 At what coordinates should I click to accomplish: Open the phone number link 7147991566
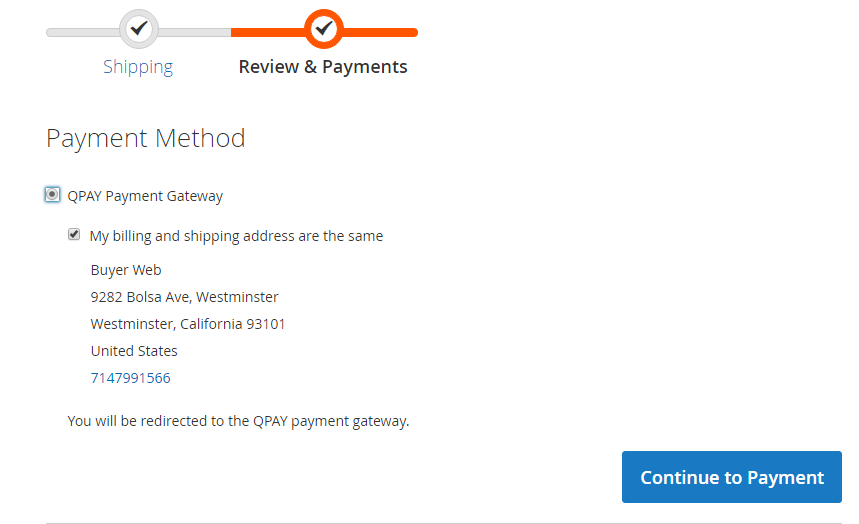(x=130, y=378)
